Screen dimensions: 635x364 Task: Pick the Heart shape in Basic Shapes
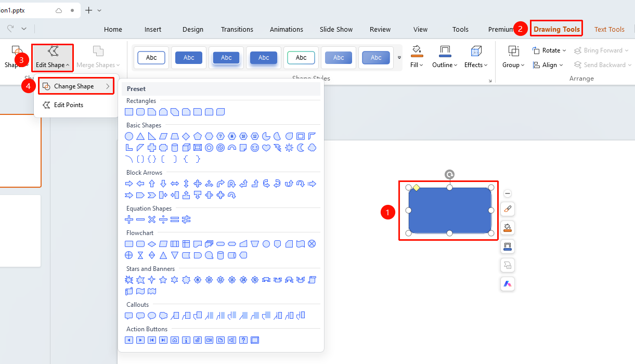(x=266, y=148)
